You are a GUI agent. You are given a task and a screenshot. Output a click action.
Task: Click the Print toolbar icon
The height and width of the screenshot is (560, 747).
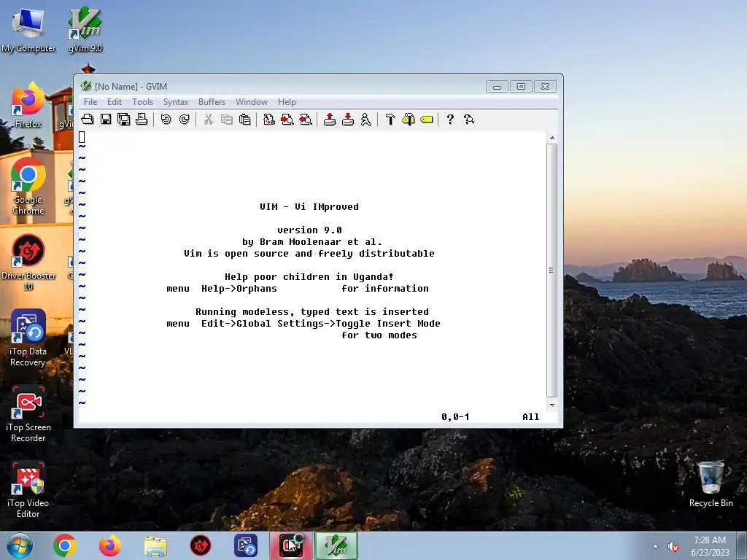coord(142,119)
